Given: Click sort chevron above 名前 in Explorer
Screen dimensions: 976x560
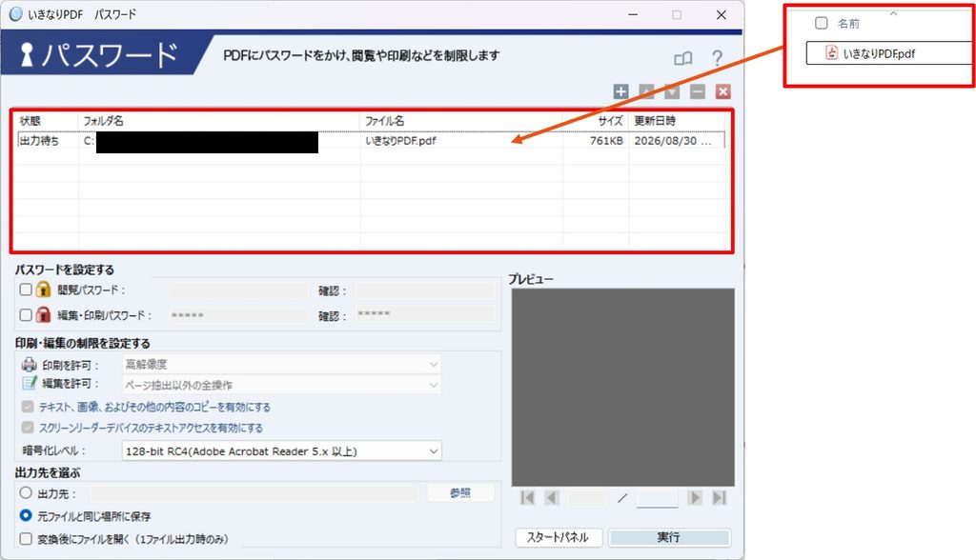Looking at the screenshot, I should 893,12.
